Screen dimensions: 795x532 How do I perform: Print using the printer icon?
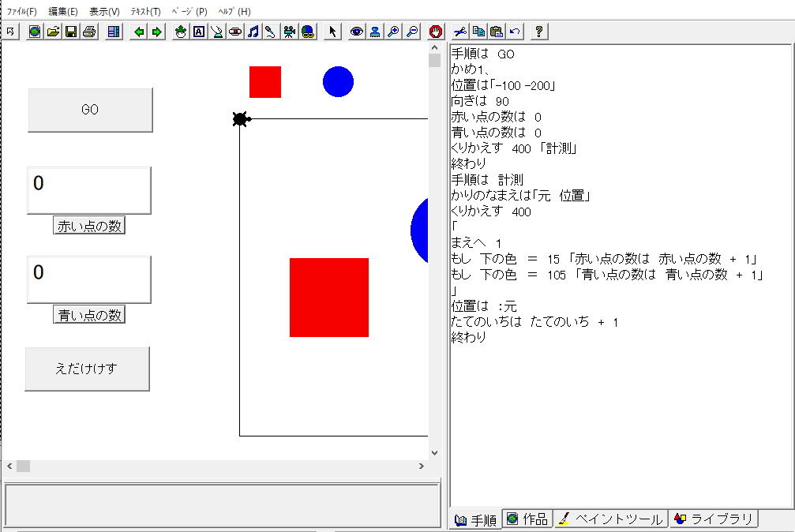[89, 32]
